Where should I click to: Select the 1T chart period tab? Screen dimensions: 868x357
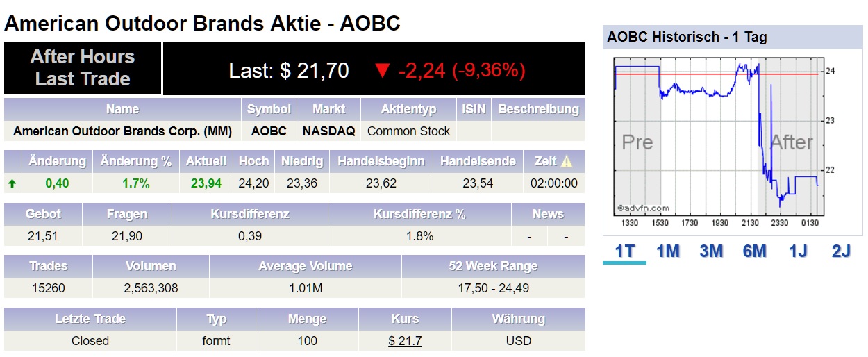(x=625, y=251)
